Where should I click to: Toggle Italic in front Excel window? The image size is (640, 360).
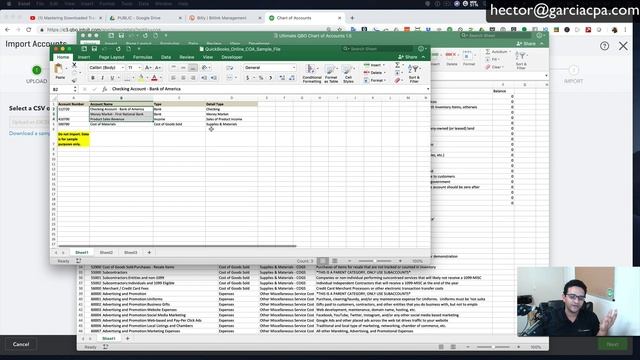(x=102, y=78)
